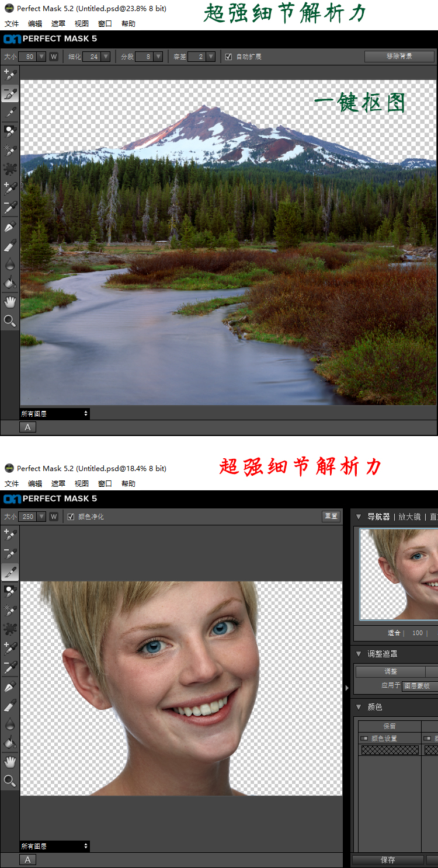438x868 pixels.
Task: Toggle the 自动扩展 checkbox
Action: point(228,57)
